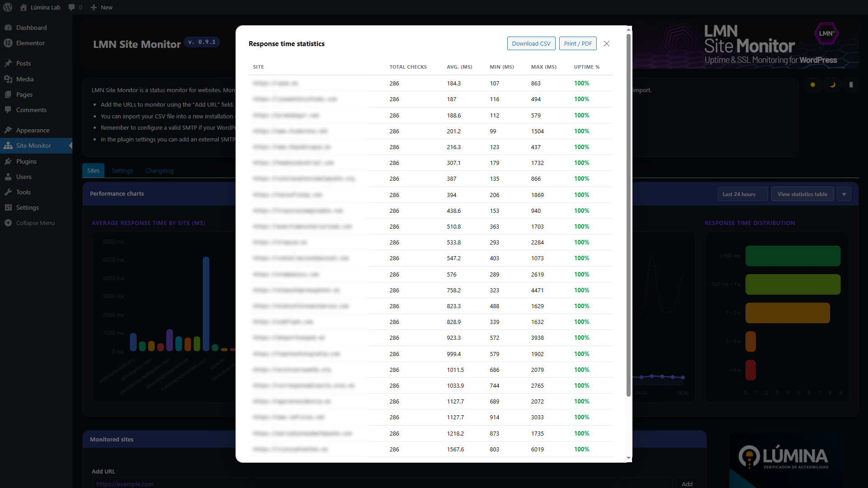Click the Print / PDF button

coord(578,43)
